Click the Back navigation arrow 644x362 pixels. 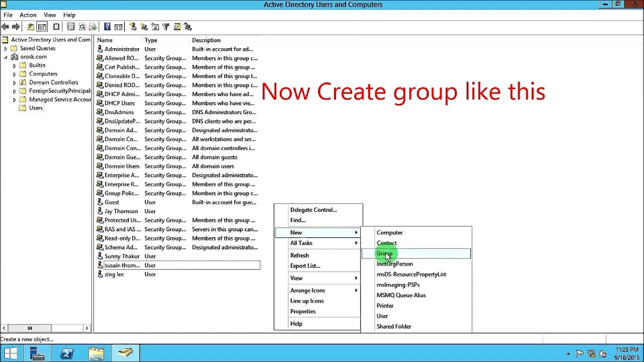(x=6, y=27)
